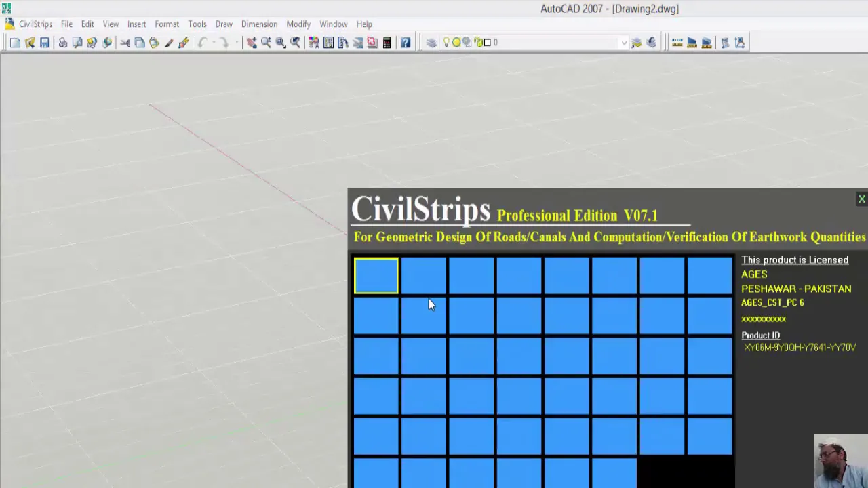Click the blue Help question mark icon
This screenshot has width=868, height=488.
coord(406,43)
